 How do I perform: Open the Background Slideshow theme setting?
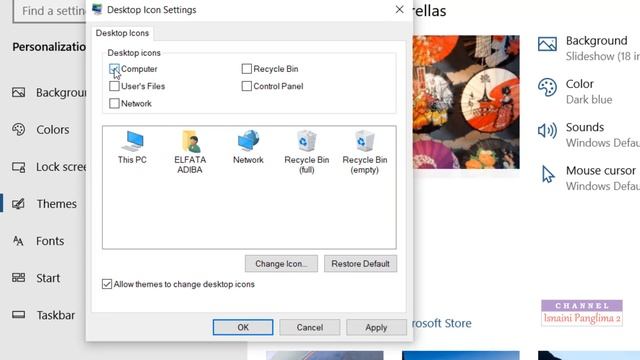tap(589, 48)
